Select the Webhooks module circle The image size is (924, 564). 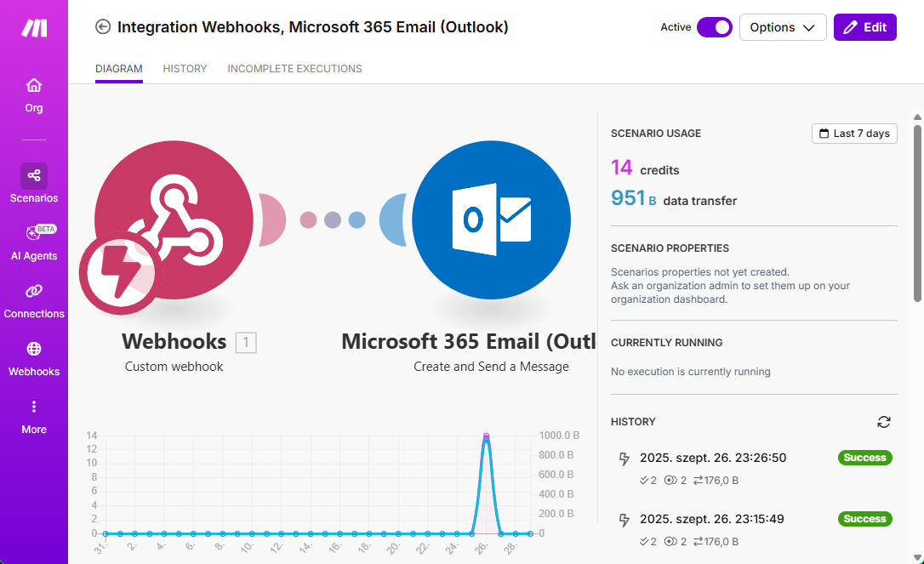(174, 219)
